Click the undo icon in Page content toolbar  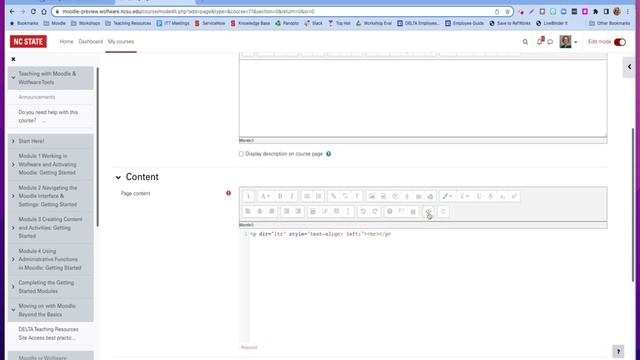coord(363,211)
